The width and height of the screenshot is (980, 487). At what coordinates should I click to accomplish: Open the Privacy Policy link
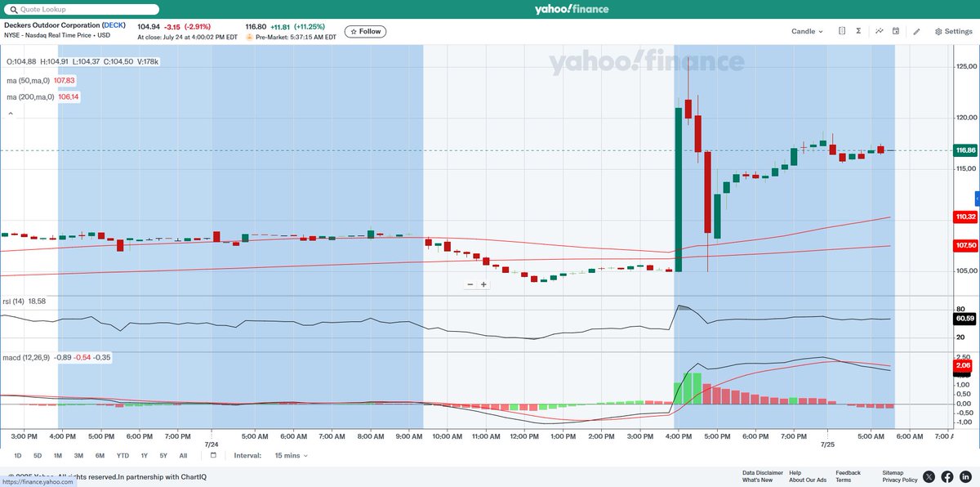coord(900,480)
